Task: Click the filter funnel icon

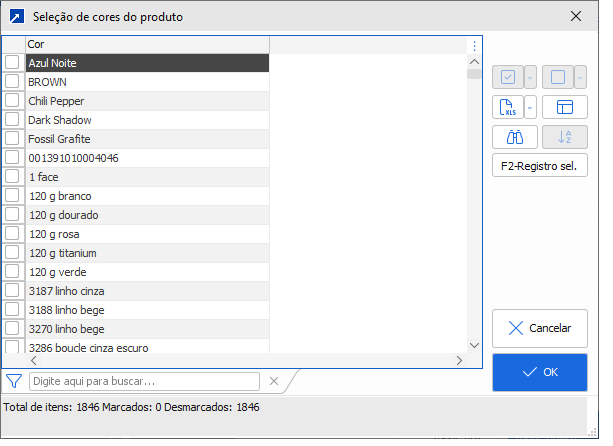Action: pos(14,381)
